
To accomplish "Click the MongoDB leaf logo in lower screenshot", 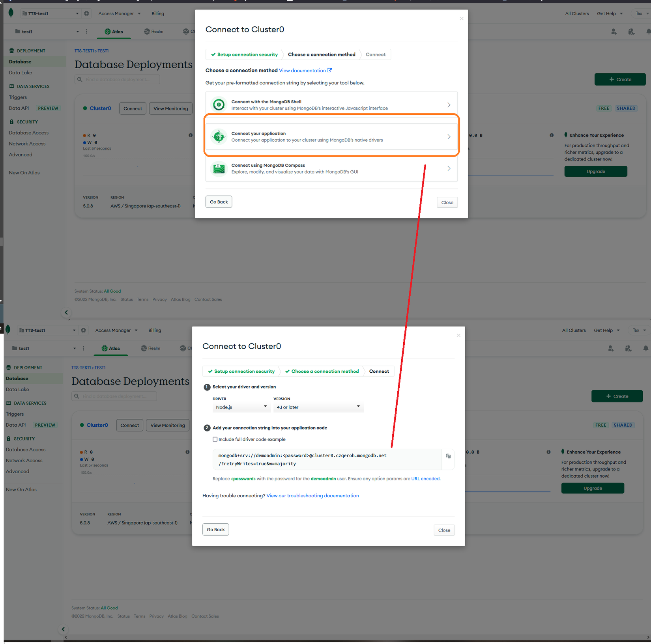I will [x=8, y=330].
